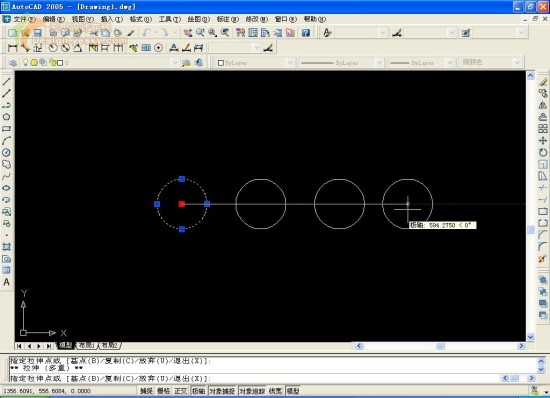The image size is (550, 398).
Task: Toggle 捕捉 snap mode in status bar
Action: tap(147, 391)
